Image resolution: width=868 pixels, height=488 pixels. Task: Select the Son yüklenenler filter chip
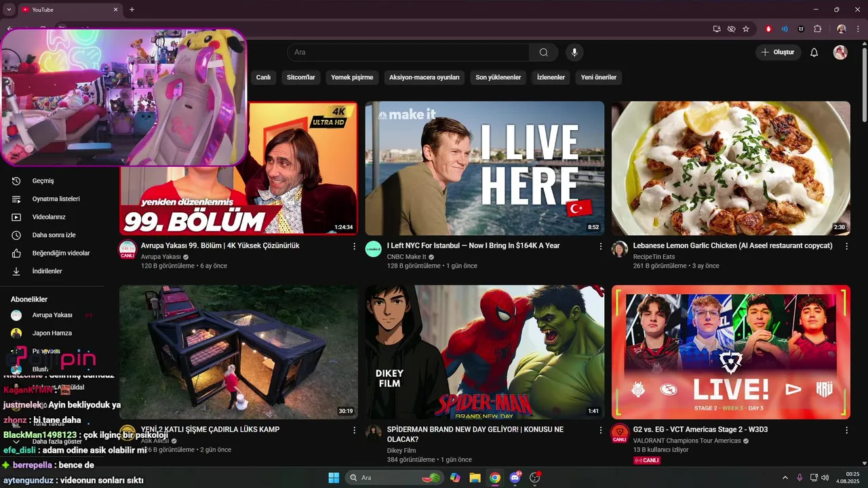498,77
